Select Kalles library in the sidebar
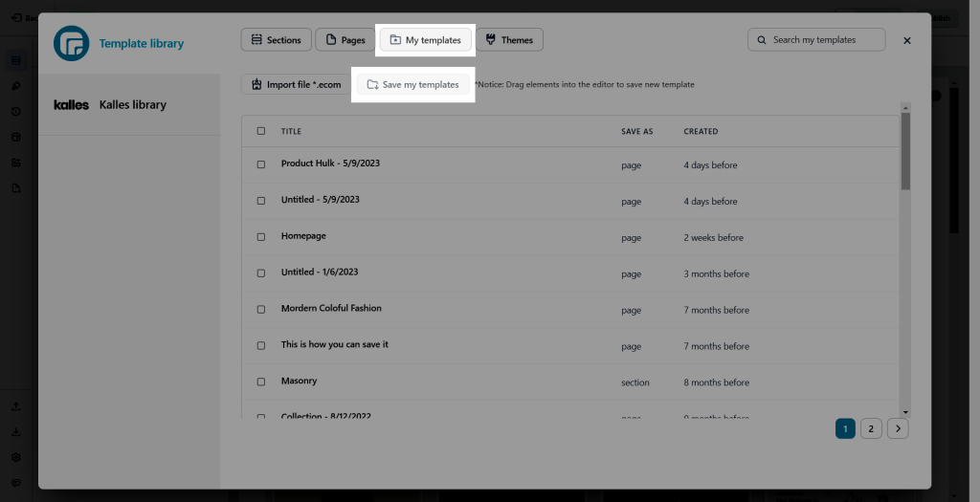This screenshot has width=980, height=502. pyautogui.click(x=129, y=105)
